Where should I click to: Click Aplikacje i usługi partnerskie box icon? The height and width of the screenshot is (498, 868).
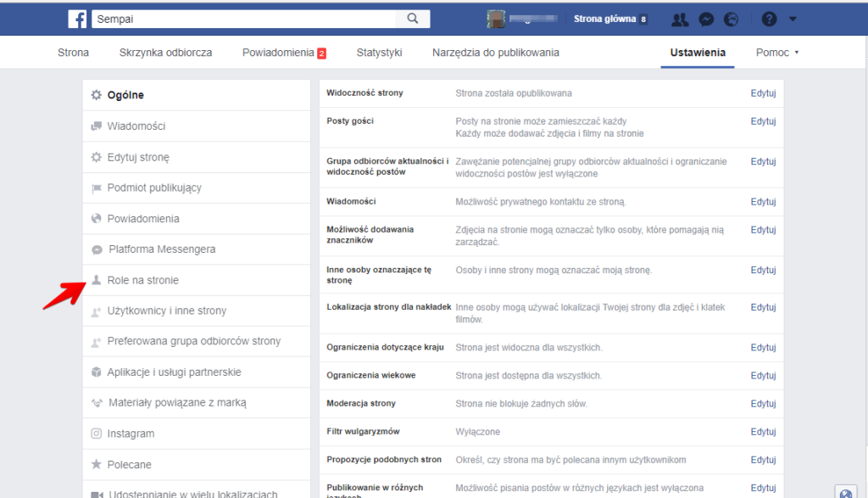97,372
